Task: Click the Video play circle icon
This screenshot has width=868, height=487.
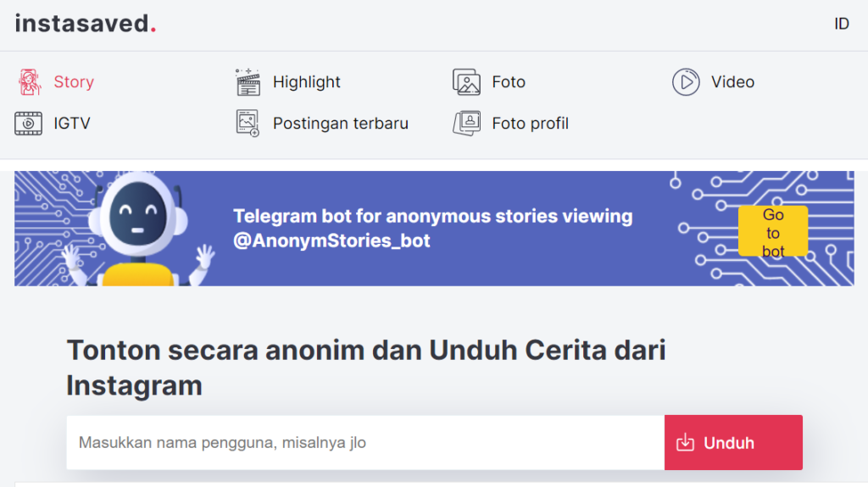Action: [686, 82]
